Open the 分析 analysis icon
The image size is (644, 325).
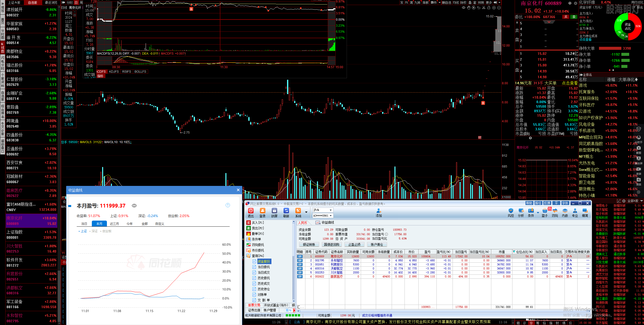click(521, 213)
